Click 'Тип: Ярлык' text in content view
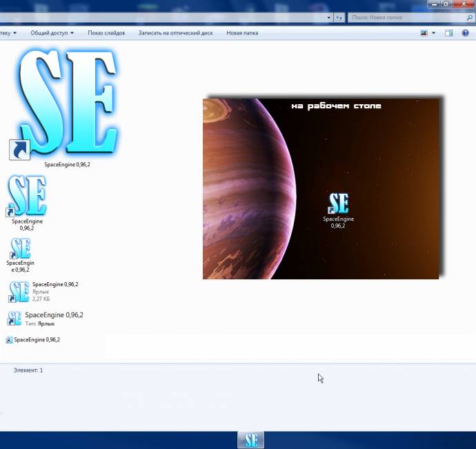This screenshot has width=476, height=449. [x=40, y=323]
